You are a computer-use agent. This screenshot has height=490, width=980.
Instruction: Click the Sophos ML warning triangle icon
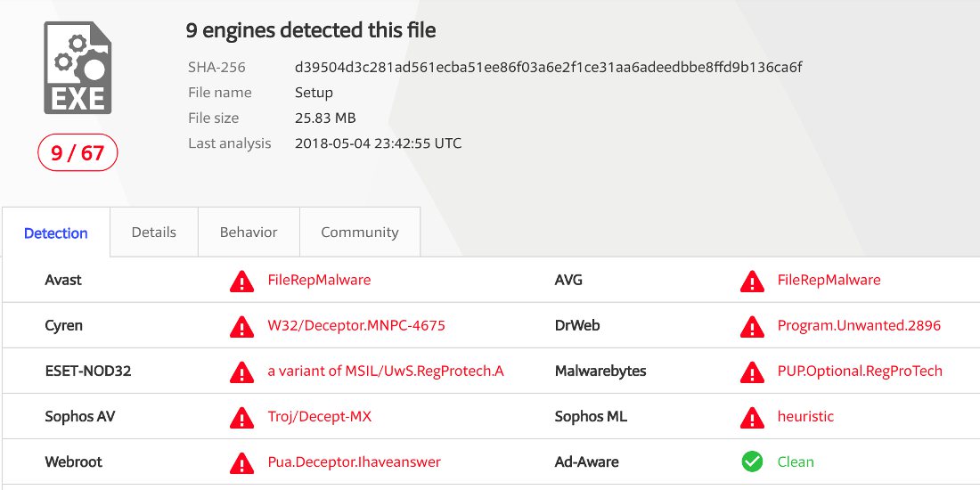[752, 418]
